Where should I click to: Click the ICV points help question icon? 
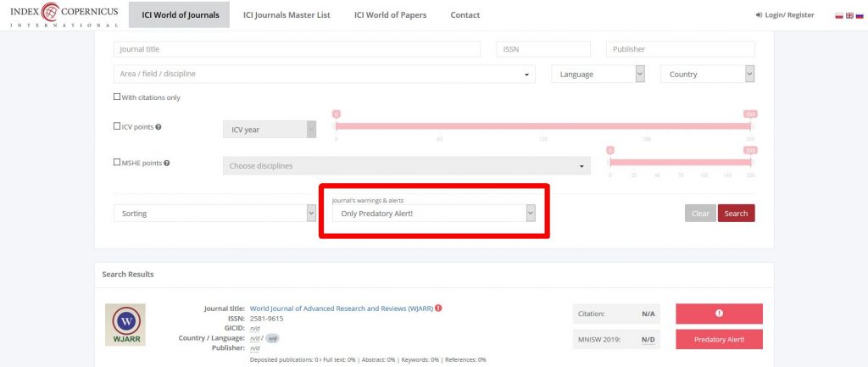click(x=159, y=127)
